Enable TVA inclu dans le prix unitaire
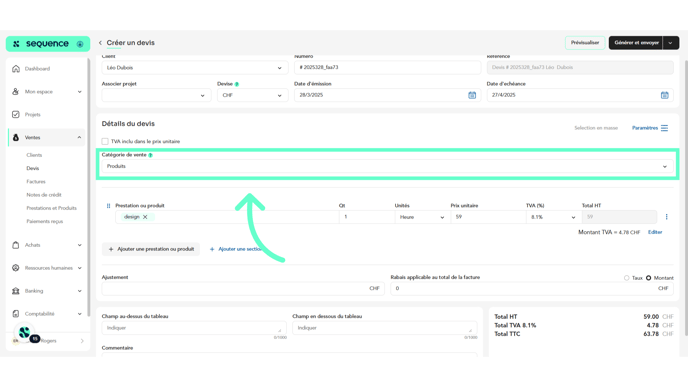This screenshot has width=688, height=387. [105, 141]
